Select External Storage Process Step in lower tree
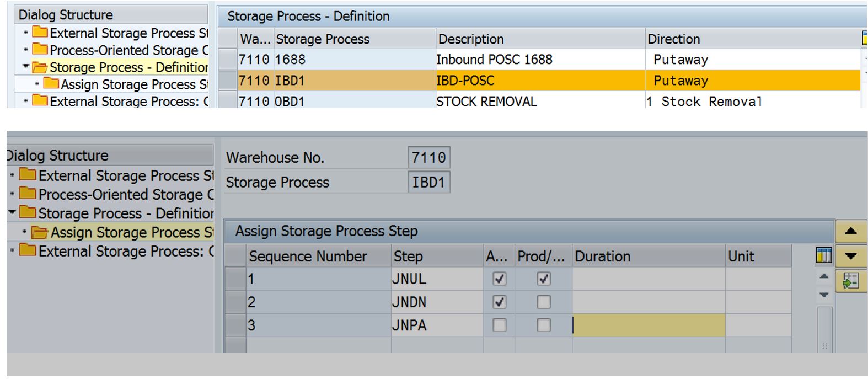The image size is (868, 379). [x=125, y=175]
